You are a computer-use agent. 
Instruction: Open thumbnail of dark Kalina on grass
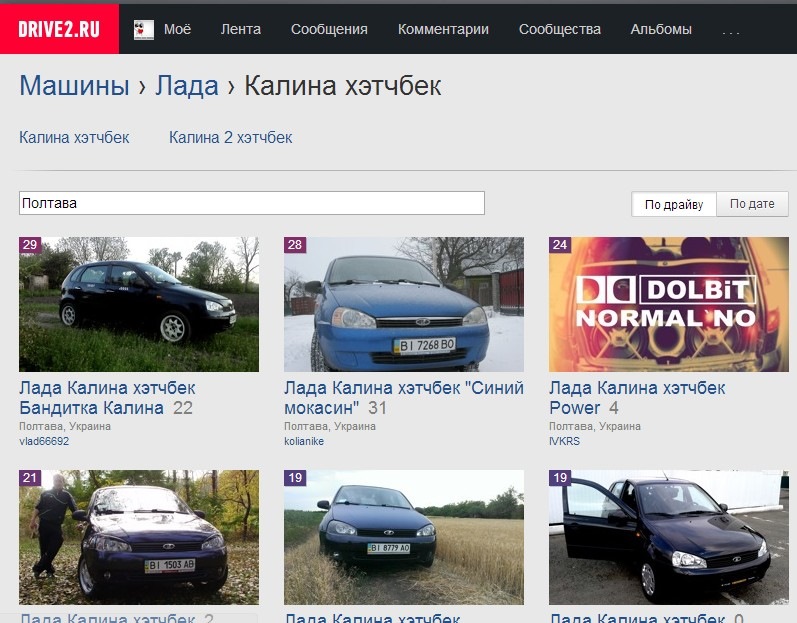[139, 304]
